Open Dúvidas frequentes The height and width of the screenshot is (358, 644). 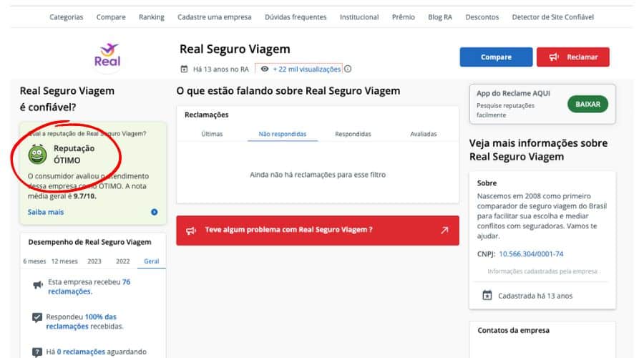[296, 17]
